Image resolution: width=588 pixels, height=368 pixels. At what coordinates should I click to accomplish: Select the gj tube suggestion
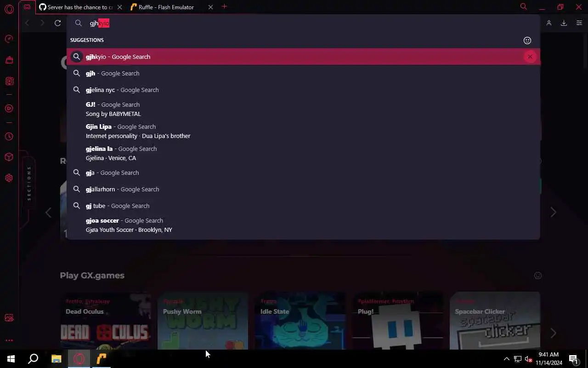pos(303,206)
